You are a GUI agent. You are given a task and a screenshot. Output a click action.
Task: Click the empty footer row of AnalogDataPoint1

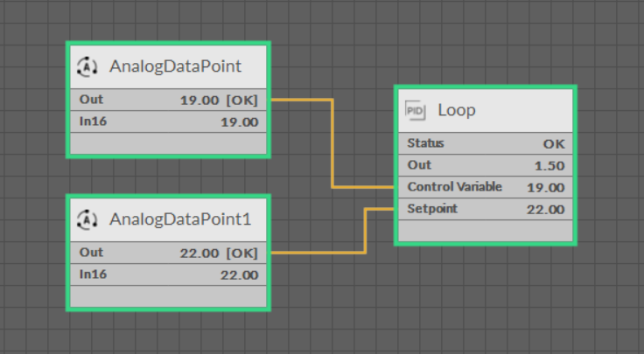(x=168, y=296)
